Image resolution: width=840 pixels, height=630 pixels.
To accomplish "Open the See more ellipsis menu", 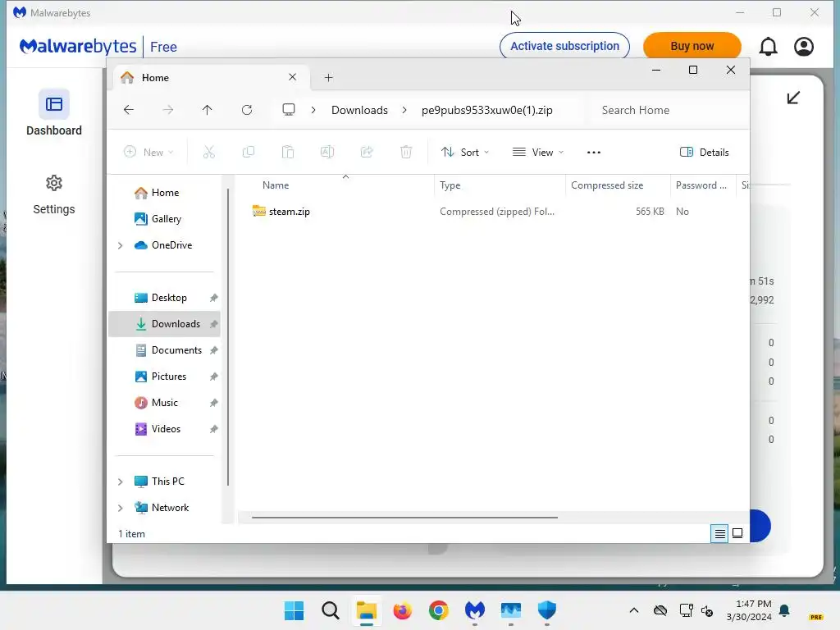I will point(594,152).
